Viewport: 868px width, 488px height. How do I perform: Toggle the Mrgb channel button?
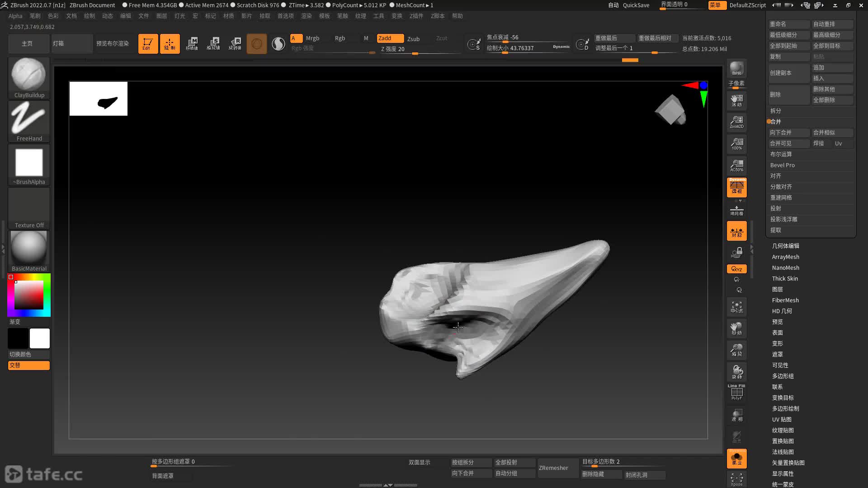(x=312, y=38)
